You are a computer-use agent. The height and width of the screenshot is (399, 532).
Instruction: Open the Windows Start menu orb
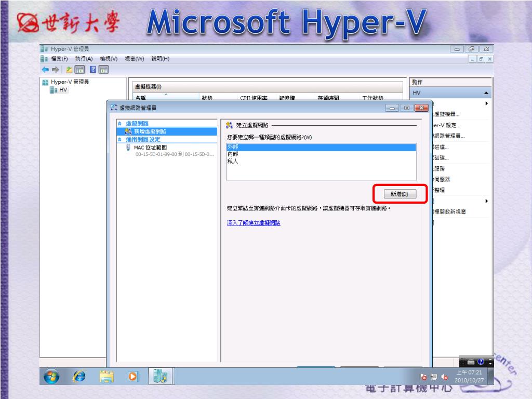51,376
